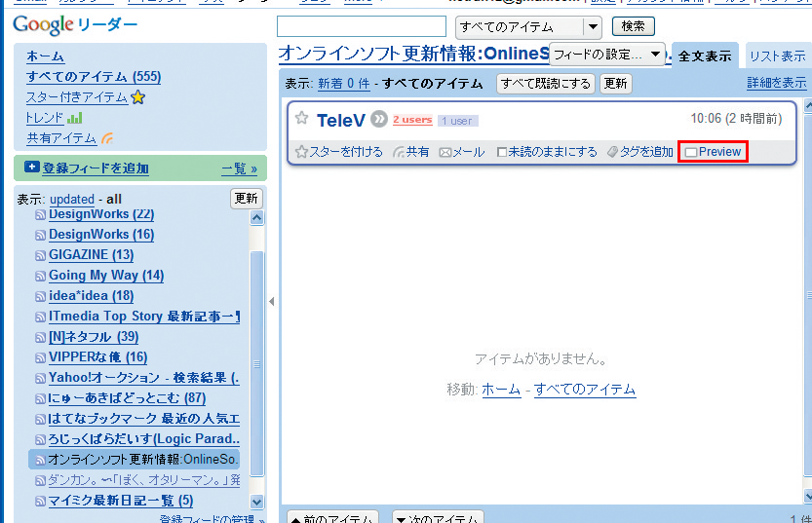Click the 検索 search button
812x523 pixels.
coord(633,26)
